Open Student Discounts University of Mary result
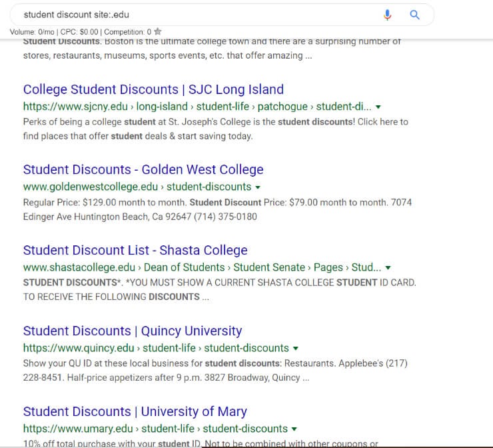The height and width of the screenshot is (448, 493). pyautogui.click(x=135, y=411)
